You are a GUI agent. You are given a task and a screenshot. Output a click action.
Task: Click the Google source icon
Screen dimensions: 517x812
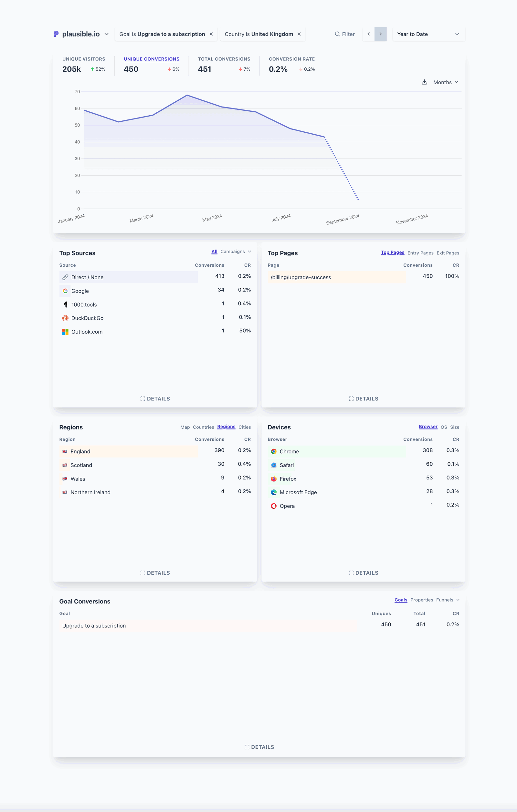coord(65,291)
